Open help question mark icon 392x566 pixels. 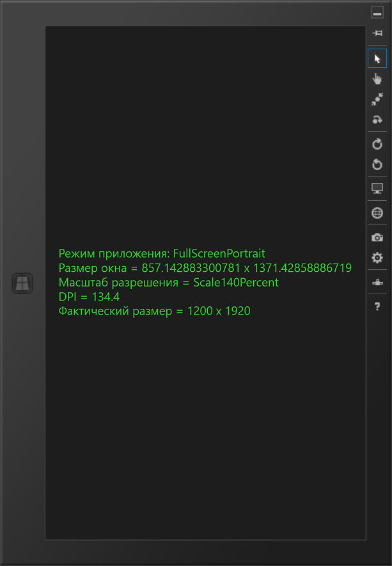click(377, 306)
